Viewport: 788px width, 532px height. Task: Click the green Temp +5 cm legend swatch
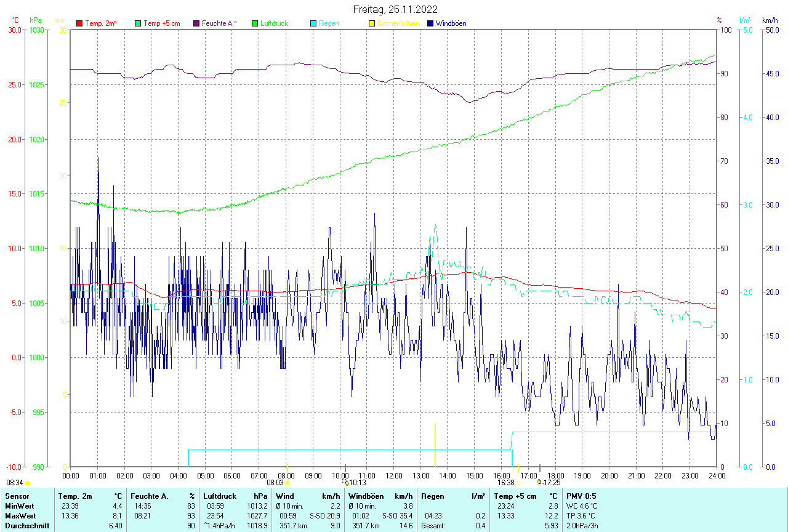[138, 23]
